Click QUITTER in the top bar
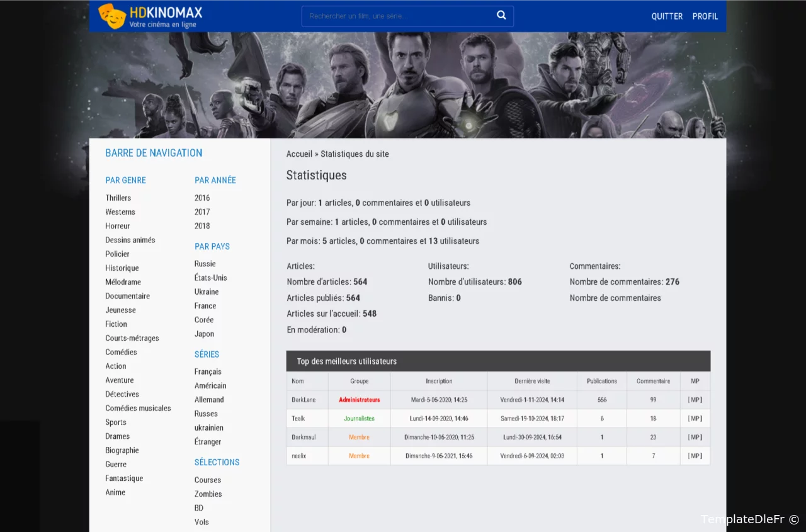Viewport: 806px width, 532px height. 667,16
